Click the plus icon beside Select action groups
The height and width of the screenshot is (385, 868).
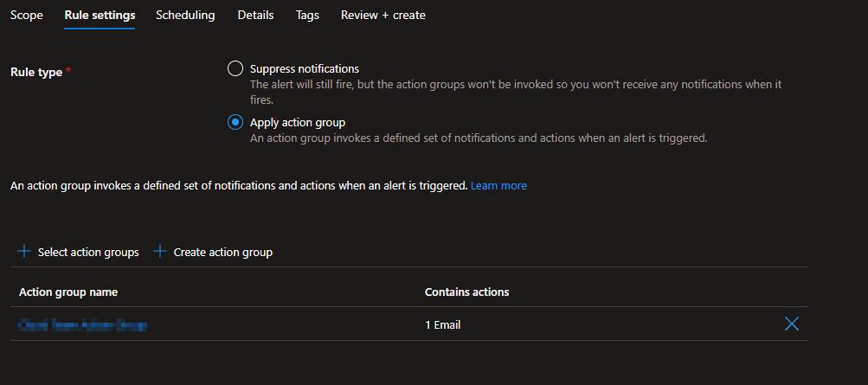tap(24, 252)
